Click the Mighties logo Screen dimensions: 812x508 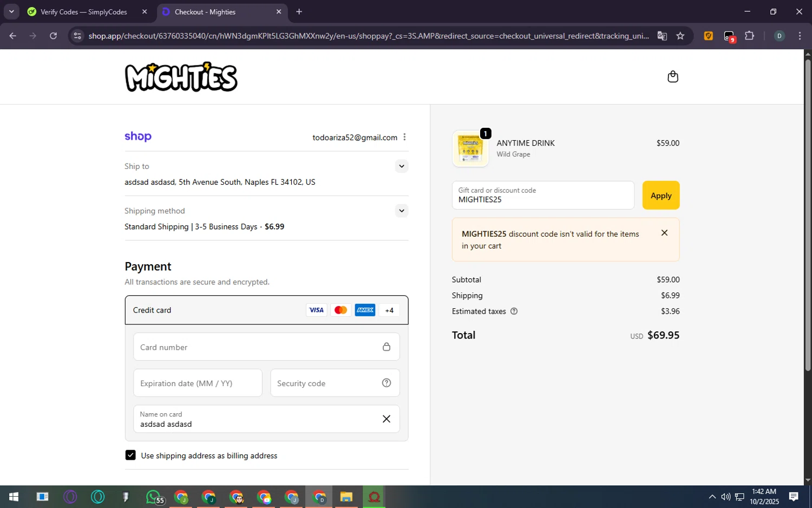tap(181, 76)
